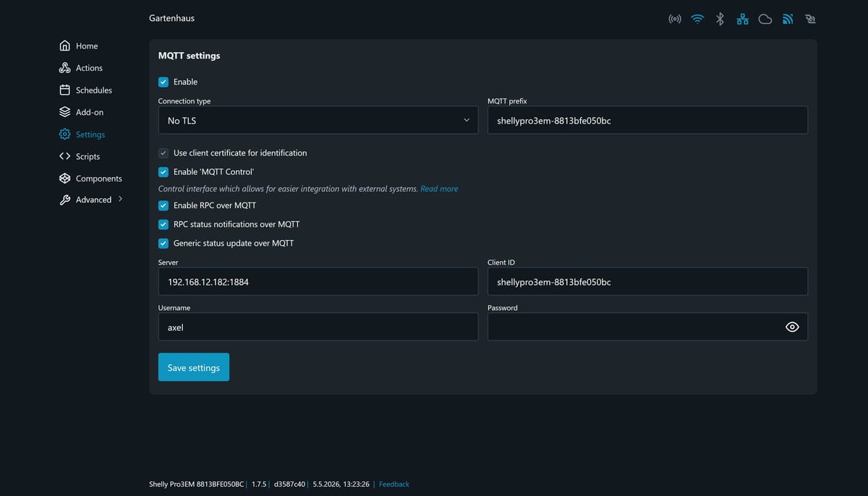Viewport: 868px width, 496px height.
Task: Toggle the Enable MQTT checkbox
Action: [163, 82]
